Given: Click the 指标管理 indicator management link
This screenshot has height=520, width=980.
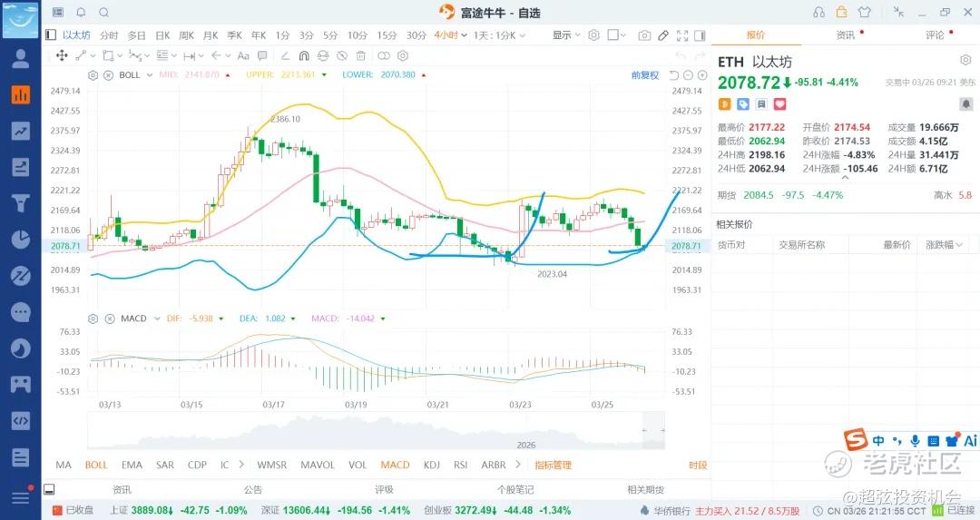Looking at the screenshot, I should (x=553, y=465).
